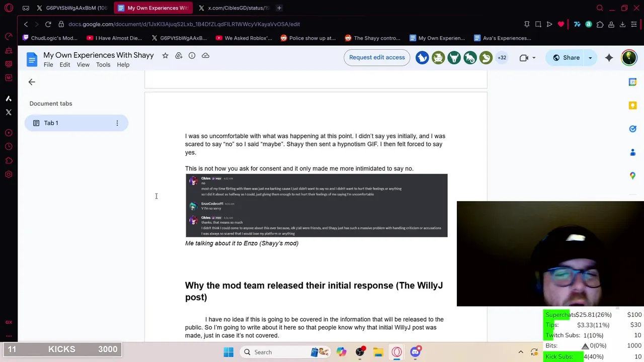Viewport: 644px width, 362px height.
Task: Add a shortcut to Drive icon
Action: tap(179, 55)
